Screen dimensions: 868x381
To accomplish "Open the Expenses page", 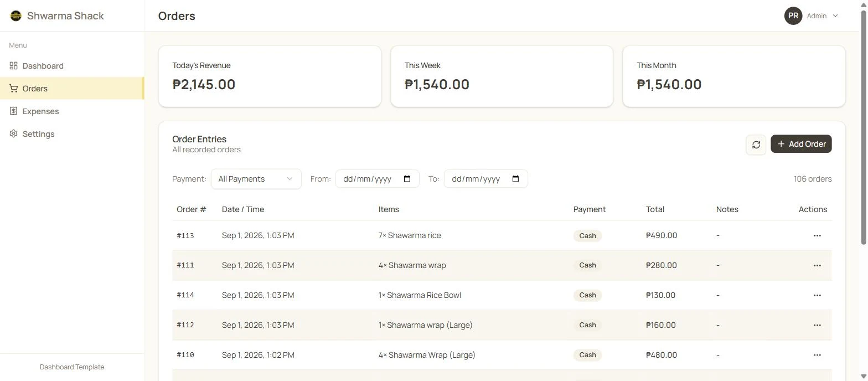I will coord(72,111).
